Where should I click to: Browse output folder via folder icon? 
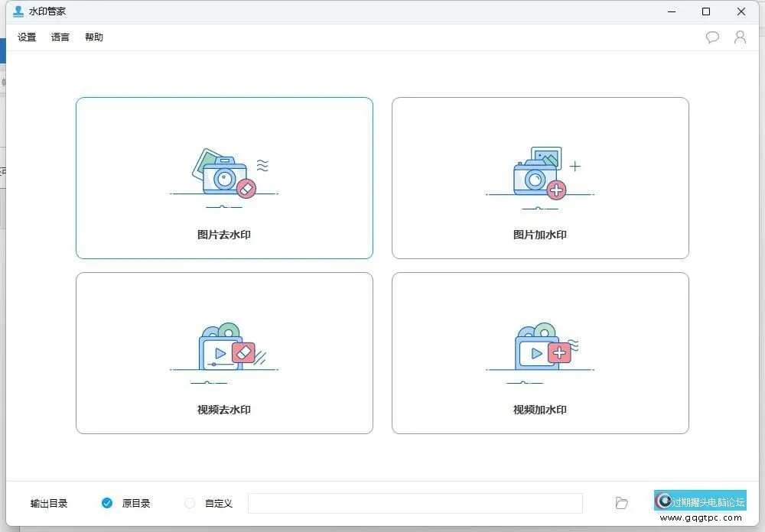tap(621, 503)
